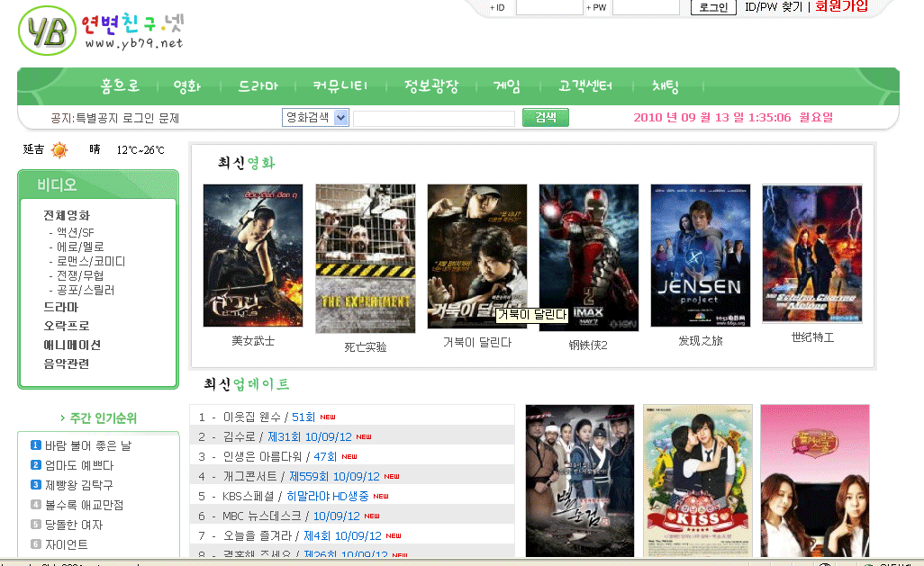This screenshot has height=566, width=924.
Task: Open 오늘을 즐겨라 제4회 update
Action: tap(303, 536)
